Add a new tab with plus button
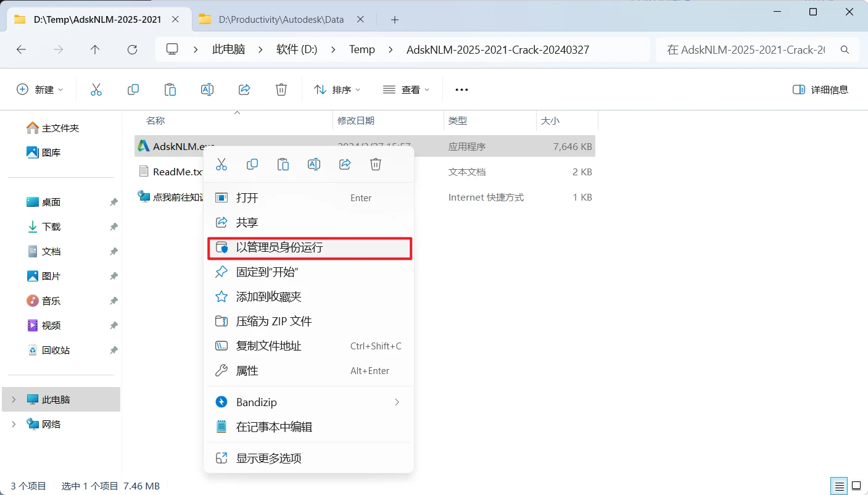Image resolution: width=868 pixels, height=495 pixels. click(395, 20)
